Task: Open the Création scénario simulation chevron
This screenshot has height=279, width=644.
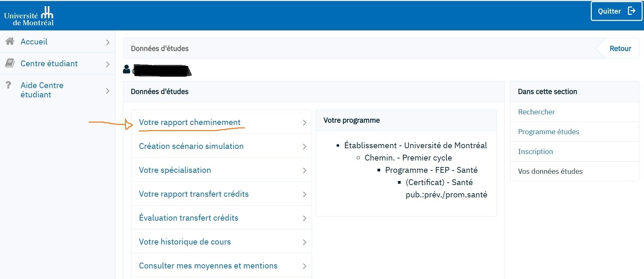Action: (304, 147)
